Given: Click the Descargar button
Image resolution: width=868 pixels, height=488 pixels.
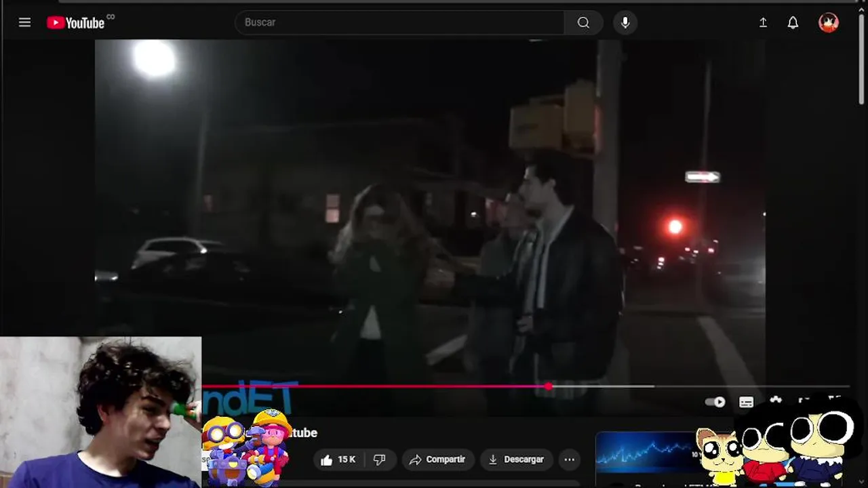Looking at the screenshot, I should tap(517, 460).
